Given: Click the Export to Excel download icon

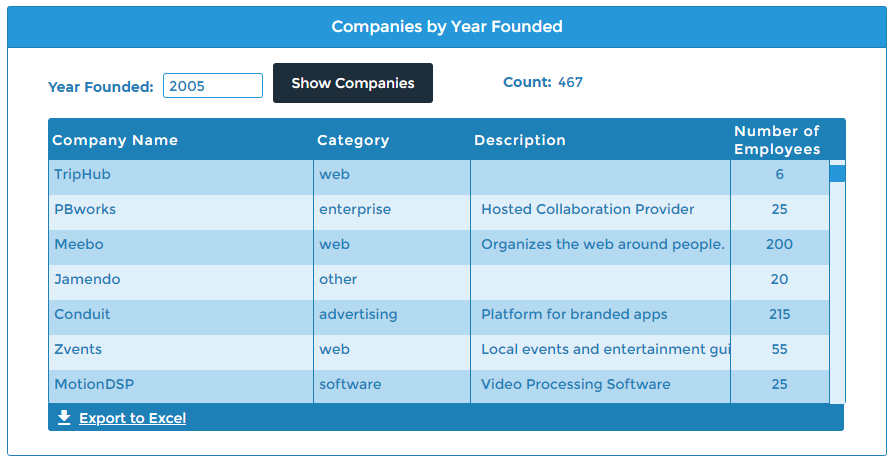Looking at the screenshot, I should point(64,418).
